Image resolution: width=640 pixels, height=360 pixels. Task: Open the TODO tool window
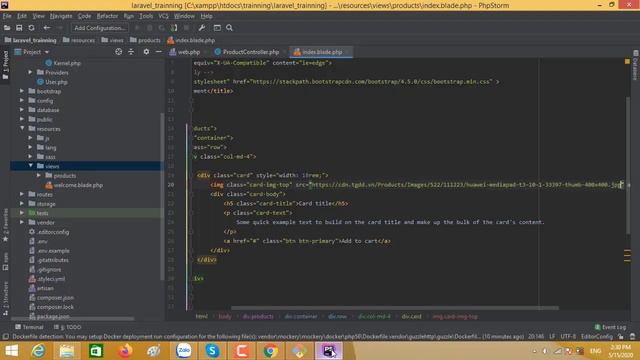[68, 327]
